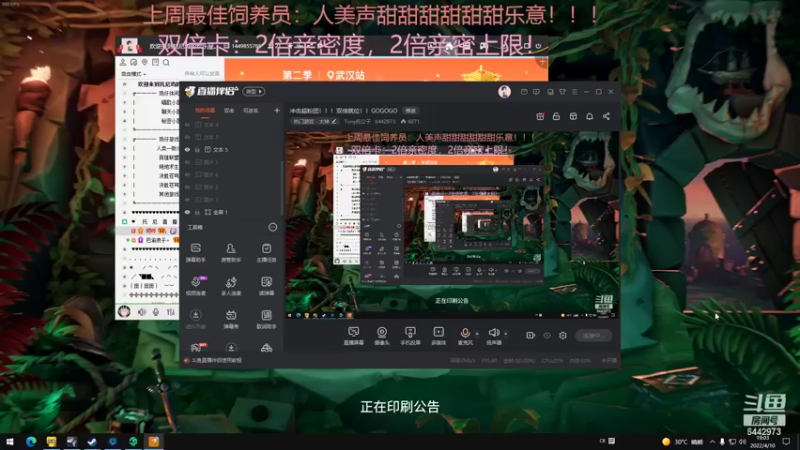Click the padlock icon above the preview
The image size is (800, 450).
pos(556,116)
